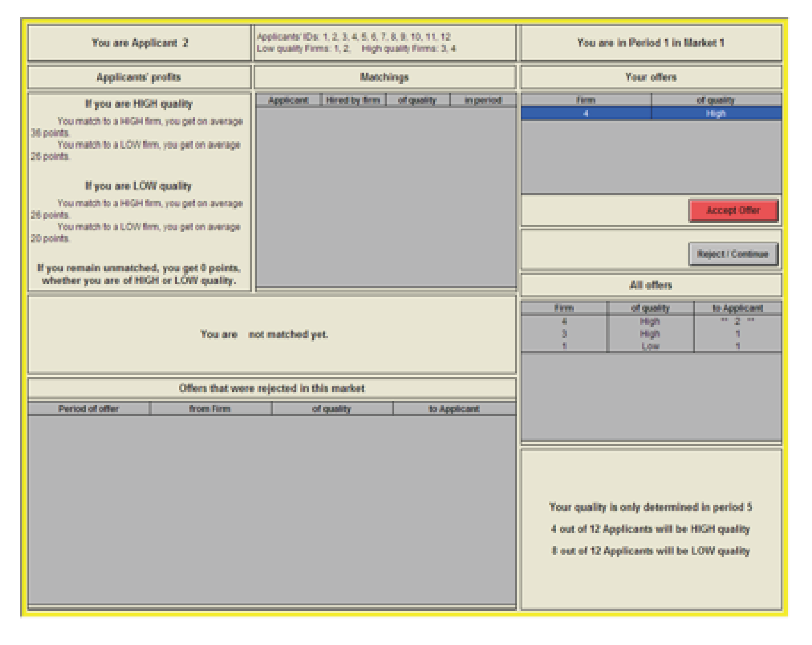The width and height of the screenshot is (812, 645).
Task: Select the Firm 4 High offer row
Action: (x=586, y=113)
